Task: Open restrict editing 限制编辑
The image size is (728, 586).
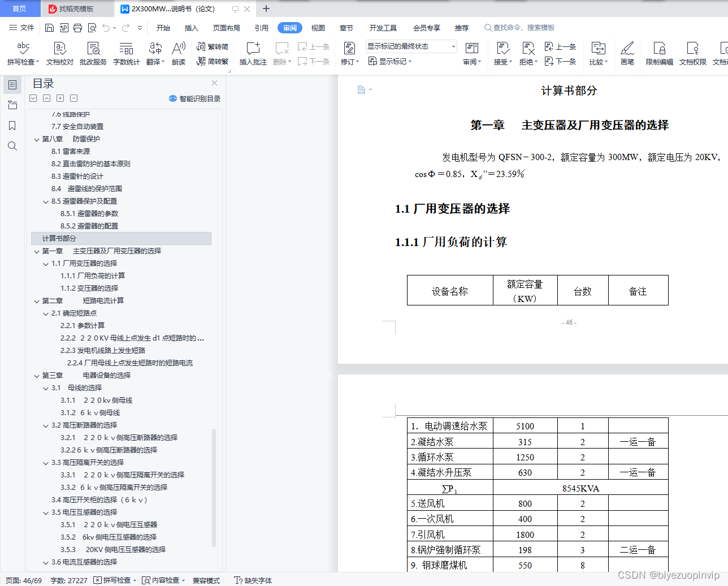Action: coord(660,54)
